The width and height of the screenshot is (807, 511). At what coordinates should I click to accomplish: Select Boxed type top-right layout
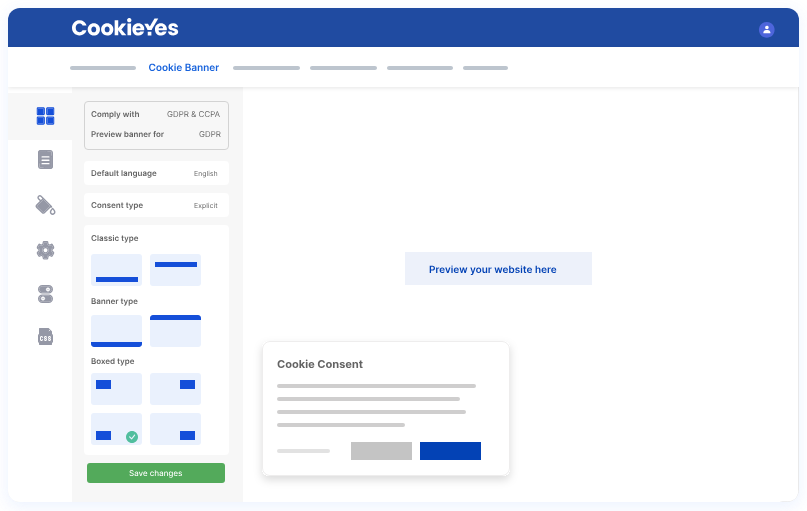tap(176, 389)
